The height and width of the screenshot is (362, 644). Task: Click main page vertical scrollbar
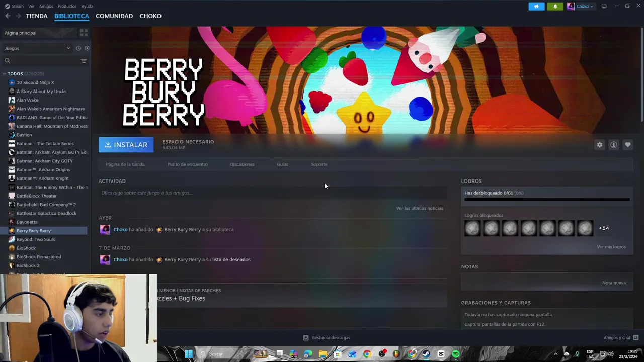pos(641,74)
